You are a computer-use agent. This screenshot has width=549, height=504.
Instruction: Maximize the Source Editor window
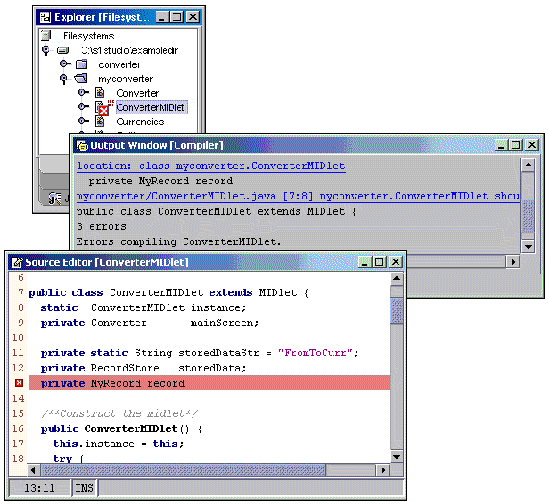coord(379,262)
